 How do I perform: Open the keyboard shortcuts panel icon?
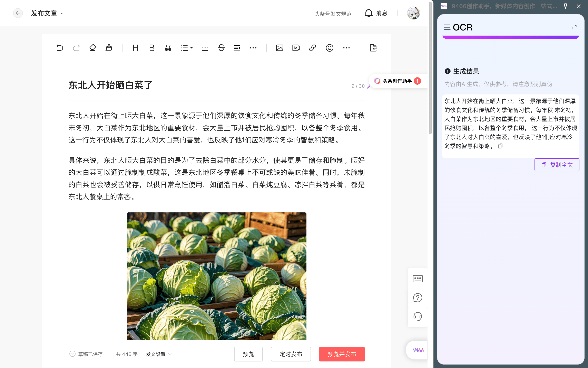(x=418, y=278)
